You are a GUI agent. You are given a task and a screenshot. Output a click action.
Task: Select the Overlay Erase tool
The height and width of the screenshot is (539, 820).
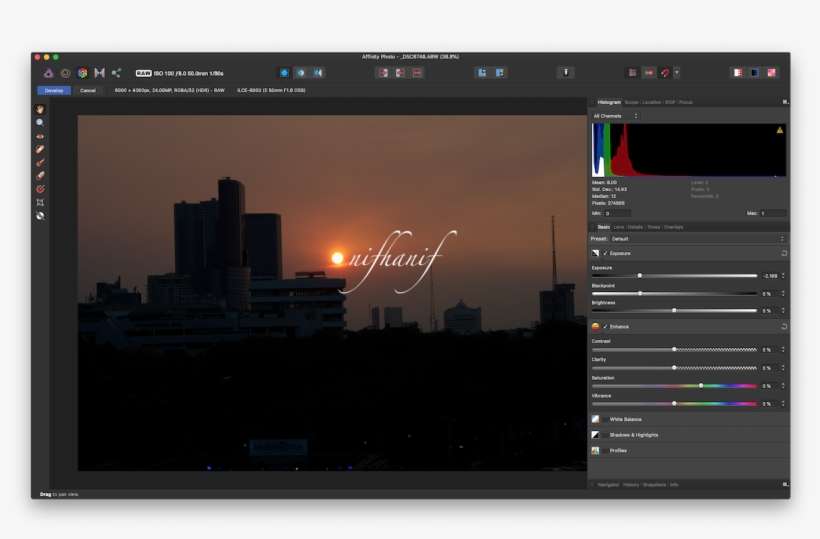40,176
